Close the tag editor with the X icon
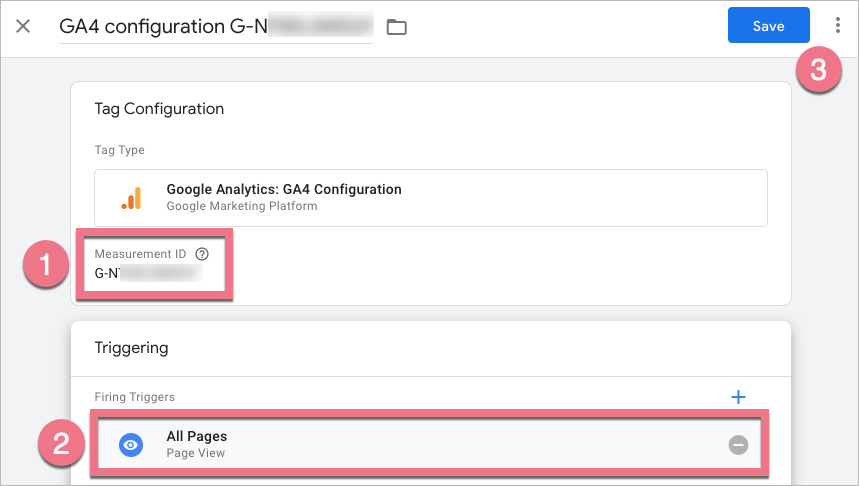859x486 pixels. 23,26
